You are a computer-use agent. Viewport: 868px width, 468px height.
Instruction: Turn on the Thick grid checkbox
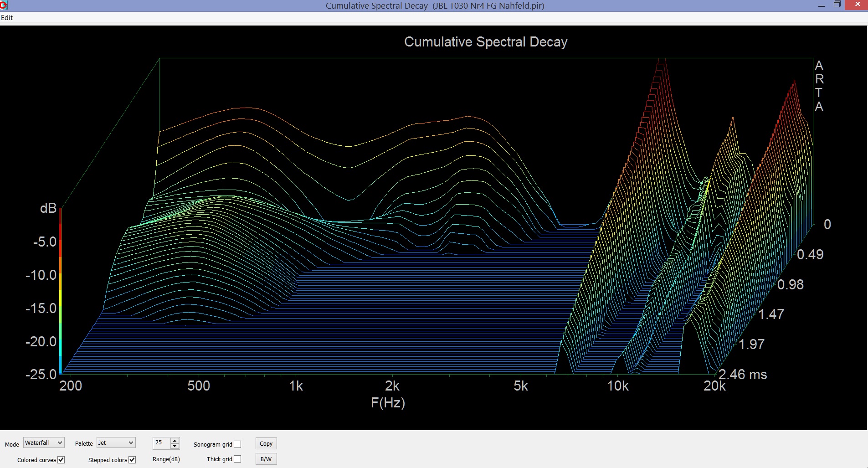(237, 459)
